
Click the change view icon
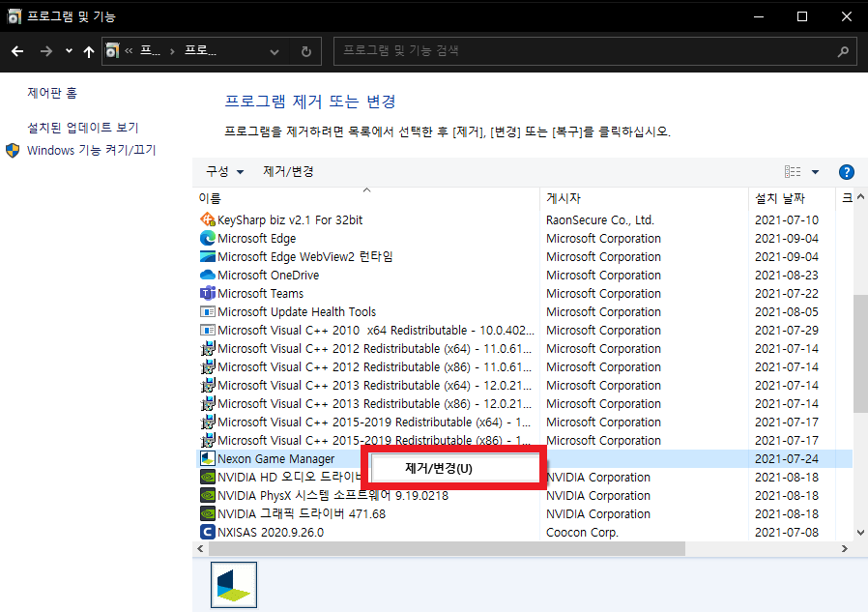[793, 172]
